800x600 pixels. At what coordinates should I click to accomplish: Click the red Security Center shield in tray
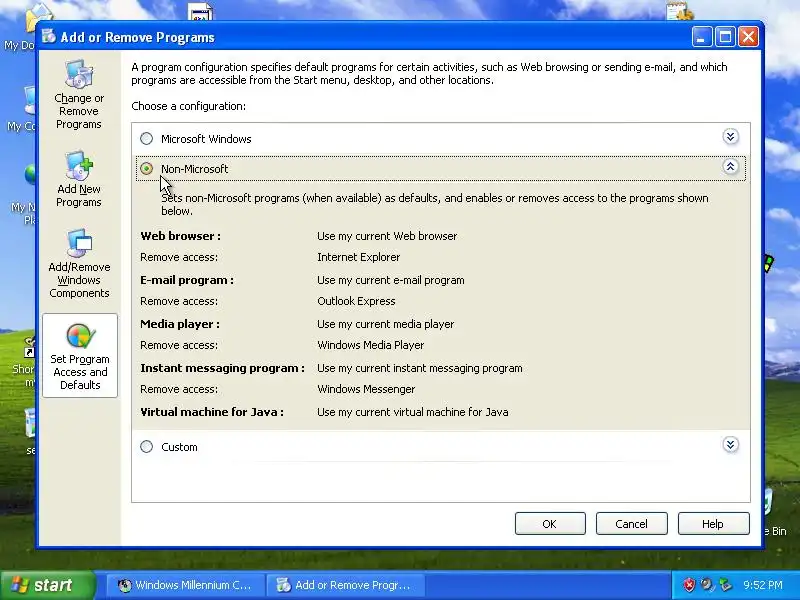pyautogui.click(x=689, y=585)
